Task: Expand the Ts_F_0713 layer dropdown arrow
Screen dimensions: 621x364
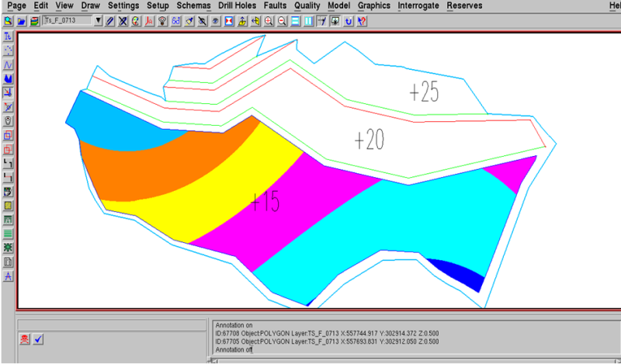Action: pyautogui.click(x=99, y=21)
